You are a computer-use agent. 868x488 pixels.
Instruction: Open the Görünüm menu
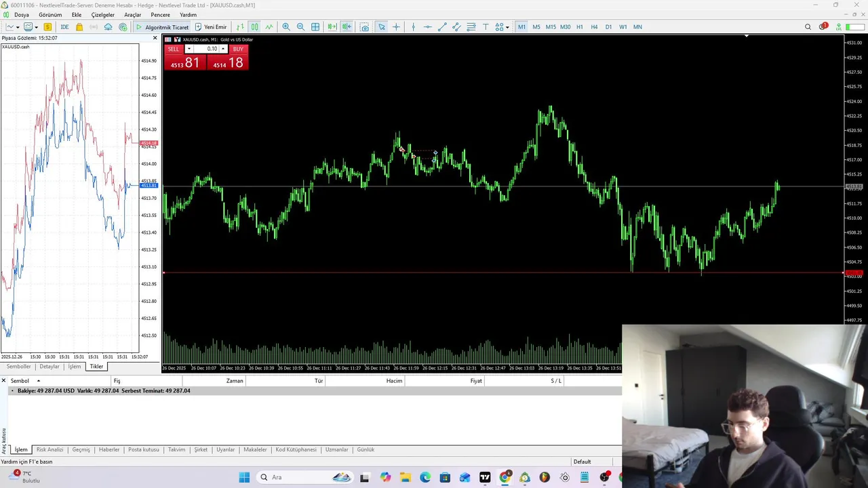pyautogui.click(x=50, y=15)
